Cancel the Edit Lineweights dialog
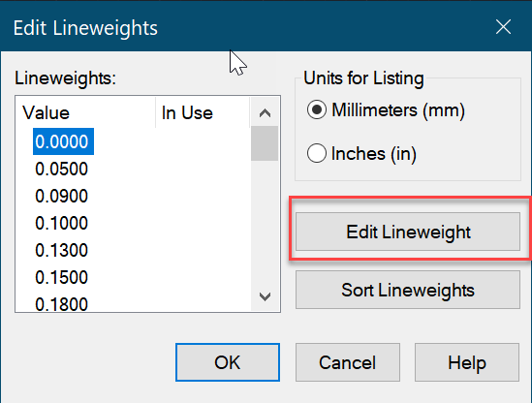 [x=348, y=362]
